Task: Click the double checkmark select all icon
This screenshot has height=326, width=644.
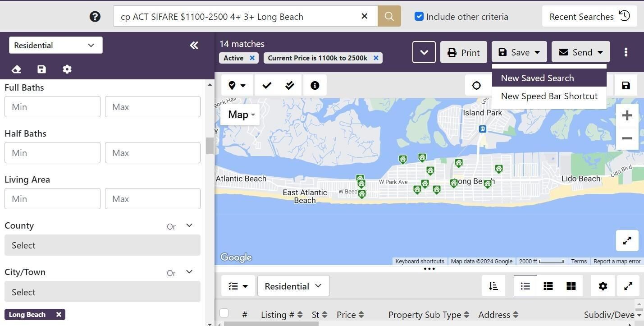Action: (290, 85)
